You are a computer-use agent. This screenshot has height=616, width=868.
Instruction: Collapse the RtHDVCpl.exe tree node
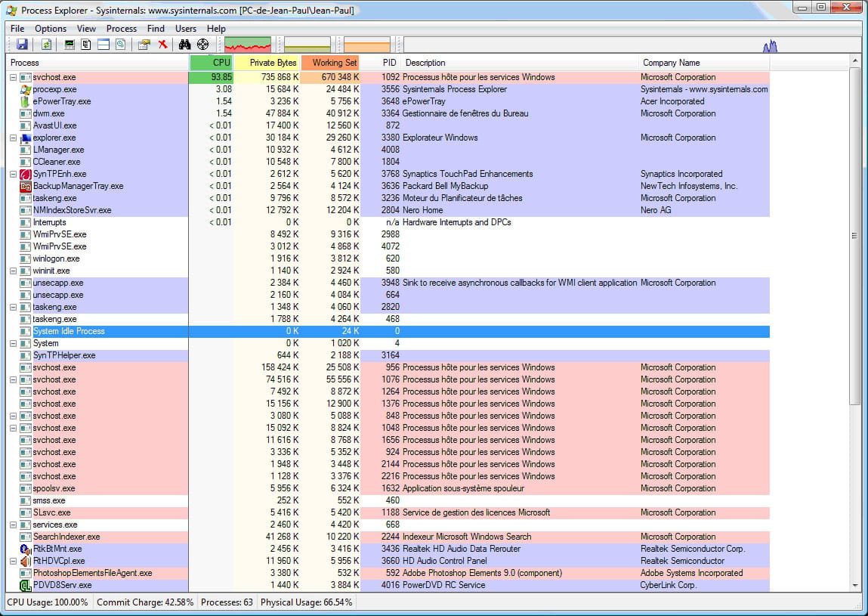tap(14, 561)
